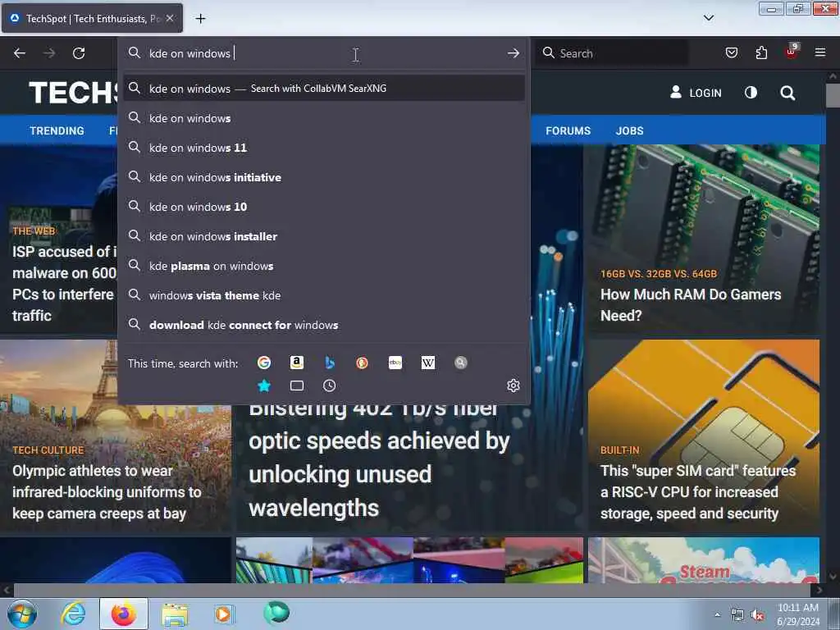This screenshot has height=630, width=840.
Task: Click the browser forward arrow
Action: coord(49,53)
